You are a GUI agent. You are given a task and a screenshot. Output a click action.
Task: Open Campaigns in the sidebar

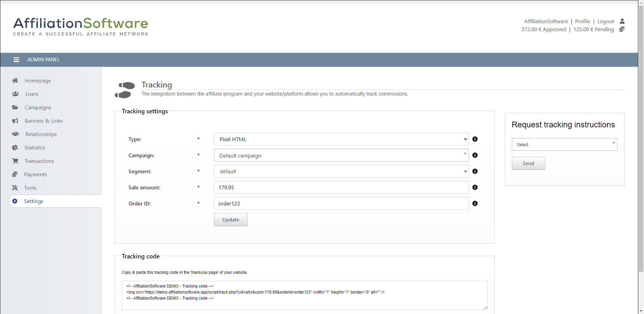point(38,107)
